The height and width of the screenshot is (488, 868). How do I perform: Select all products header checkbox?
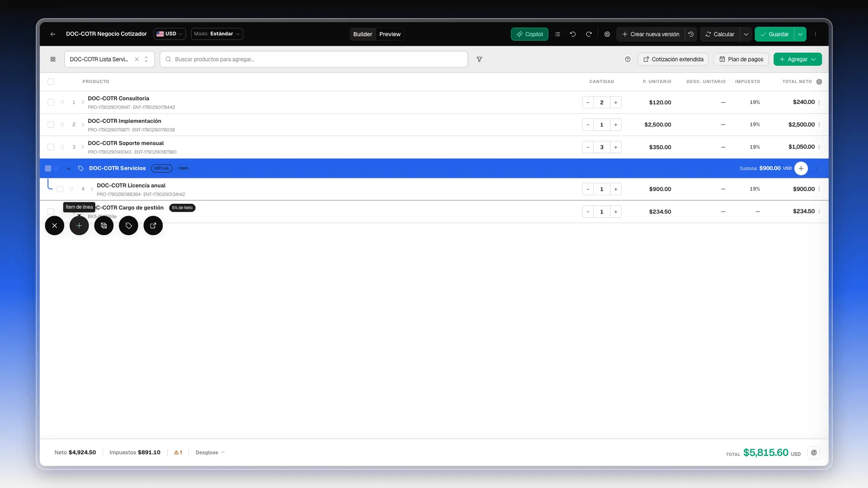51,82
